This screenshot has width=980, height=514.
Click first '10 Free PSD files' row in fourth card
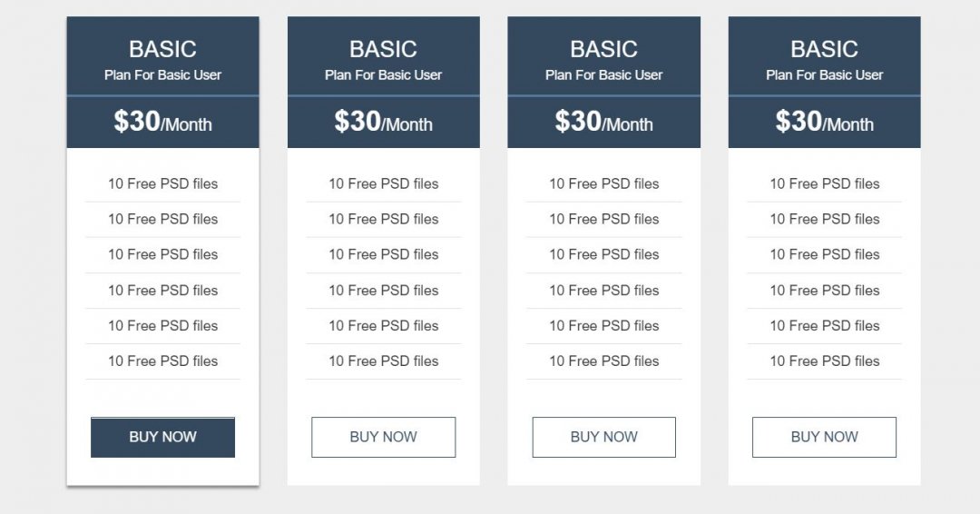tap(824, 183)
